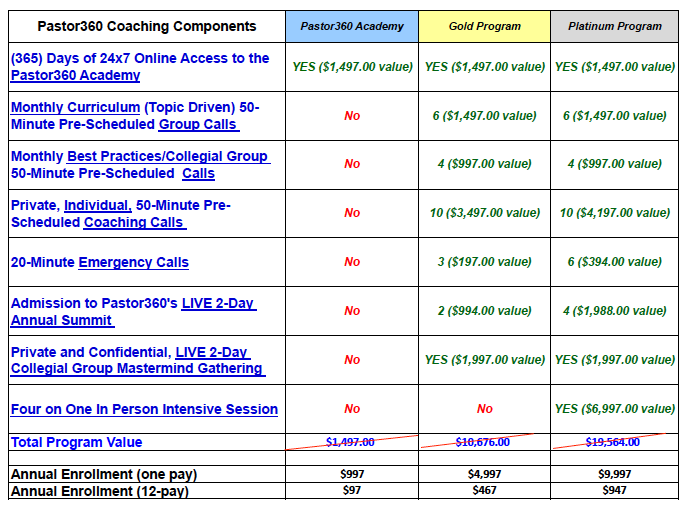This screenshot has width=688, height=505.
Task: Select the $97 Academy 12-pay price
Action: pyautogui.click(x=352, y=491)
